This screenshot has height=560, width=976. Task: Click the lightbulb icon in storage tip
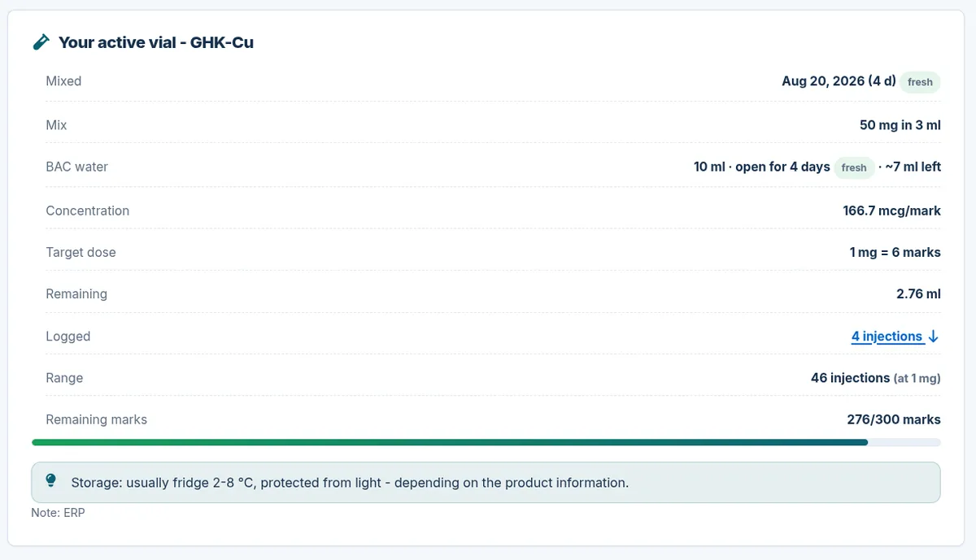51,481
